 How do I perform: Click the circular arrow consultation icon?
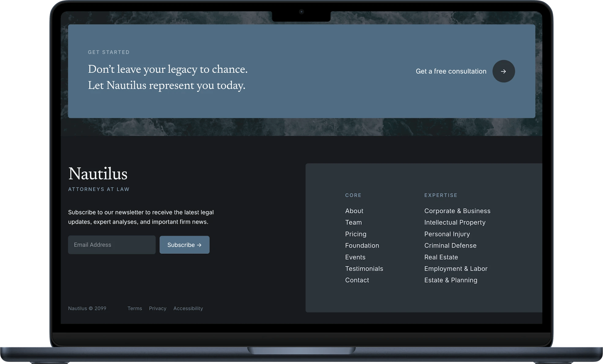[x=504, y=71]
